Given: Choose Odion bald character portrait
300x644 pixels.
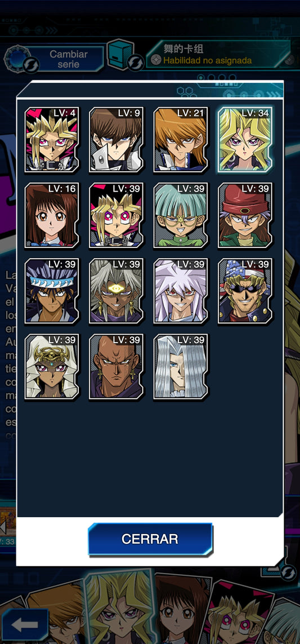Looking at the screenshot, I should (x=116, y=367).
